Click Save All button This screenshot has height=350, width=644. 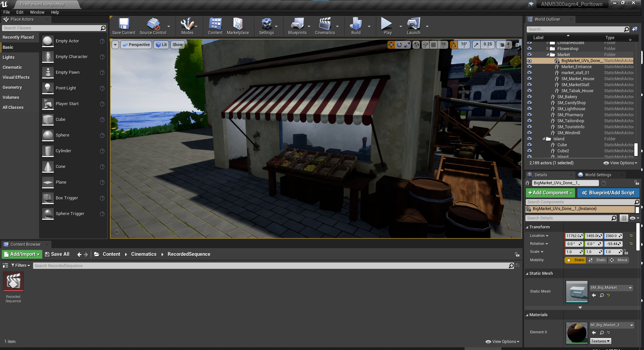tap(57, 254)
